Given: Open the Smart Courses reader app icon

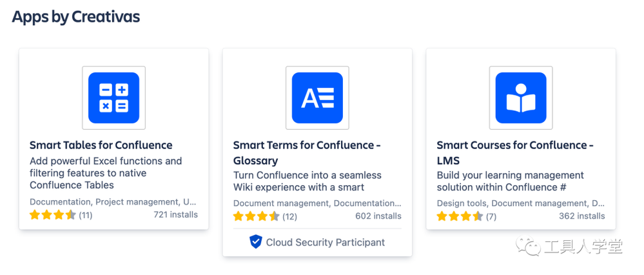Looking at the screenshot, I should point(521,98).
